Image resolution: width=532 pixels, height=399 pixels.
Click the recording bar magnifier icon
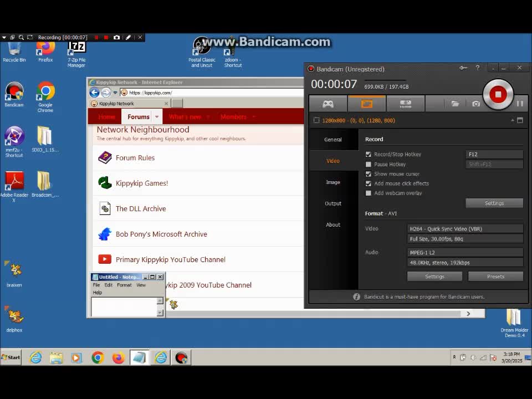(21, 37)
